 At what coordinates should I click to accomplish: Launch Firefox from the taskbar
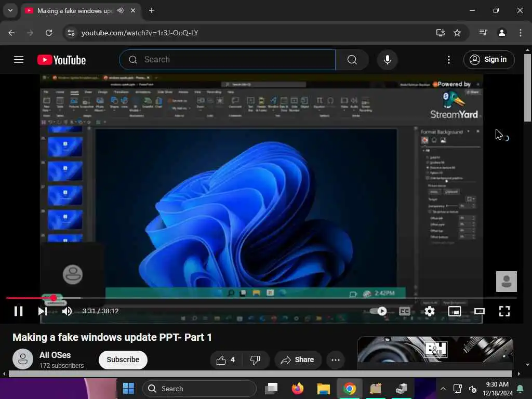298,389
